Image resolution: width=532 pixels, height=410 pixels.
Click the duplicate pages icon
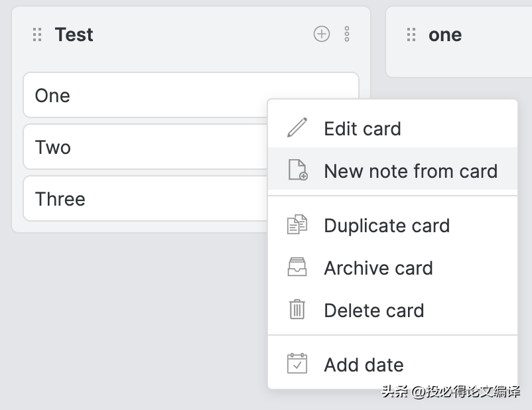(297, 224)
